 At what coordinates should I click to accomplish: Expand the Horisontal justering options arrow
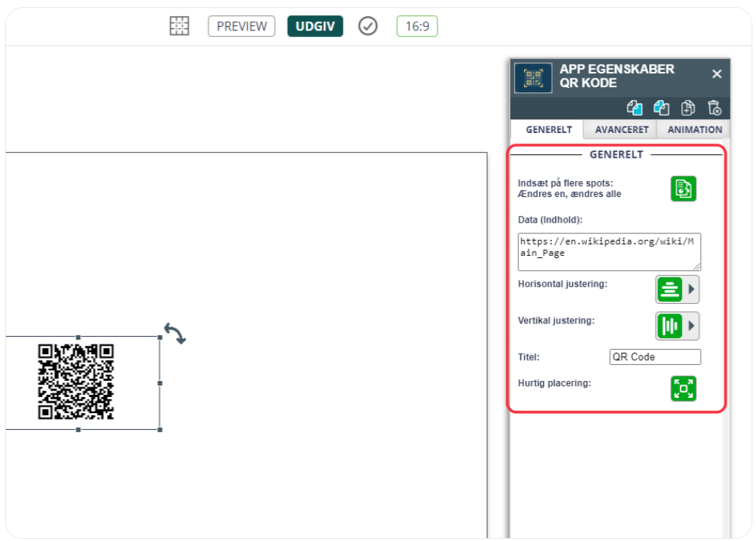(691, 289)
